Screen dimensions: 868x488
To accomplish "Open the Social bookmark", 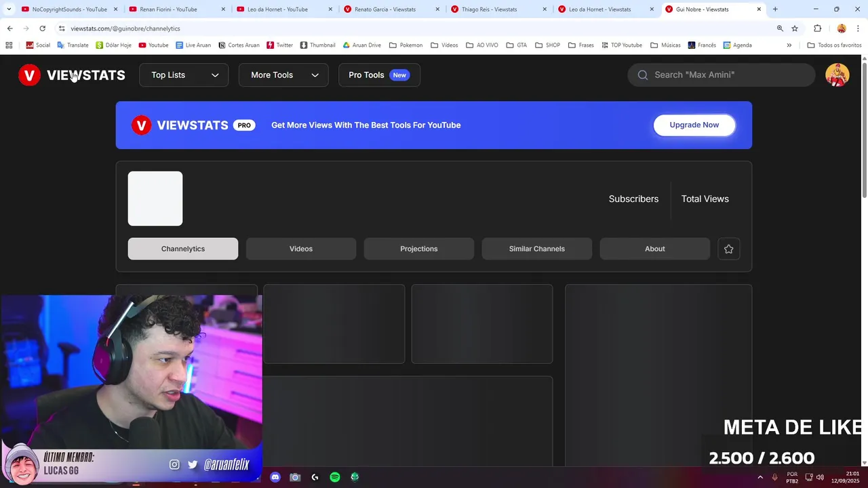I will tap(38, 45).
